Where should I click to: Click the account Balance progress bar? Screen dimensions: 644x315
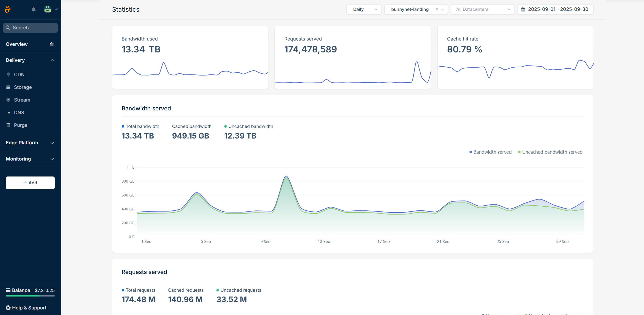coord(30,296)
